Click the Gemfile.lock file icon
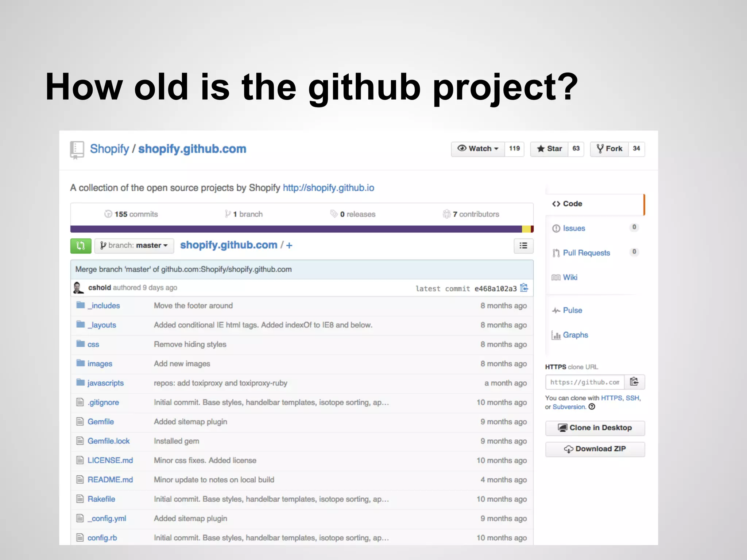 coord(80,441)
